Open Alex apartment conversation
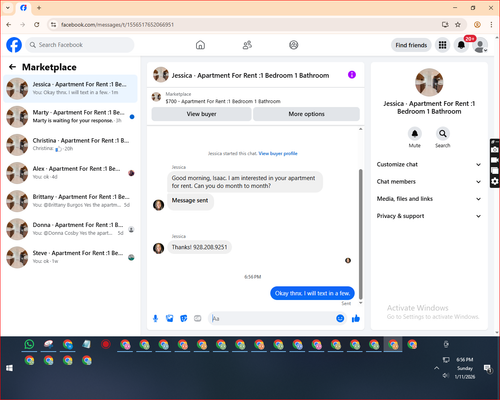The width and height of the screenshot is (500, 400). pyautogui.click(x=70, y=173)
